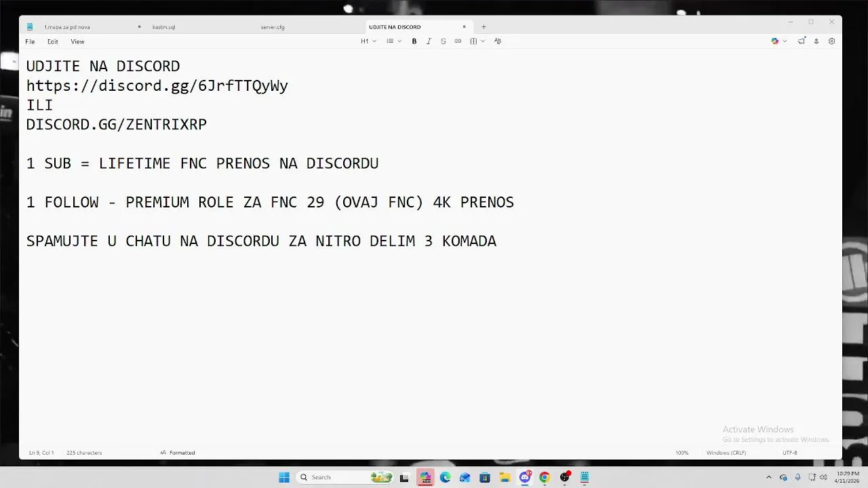Open the Edit menu
This screenshot has width=868, height=488.
pos(52,41)
